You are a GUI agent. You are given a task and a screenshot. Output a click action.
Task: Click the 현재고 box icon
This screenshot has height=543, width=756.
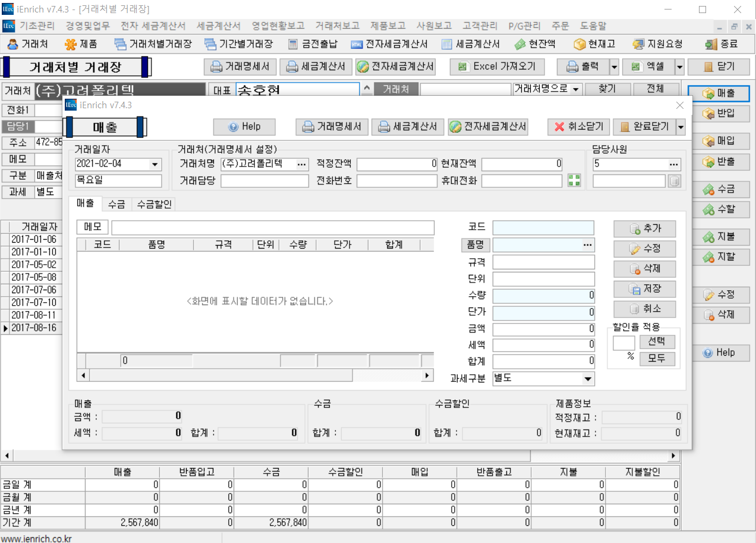pos(580,44)
